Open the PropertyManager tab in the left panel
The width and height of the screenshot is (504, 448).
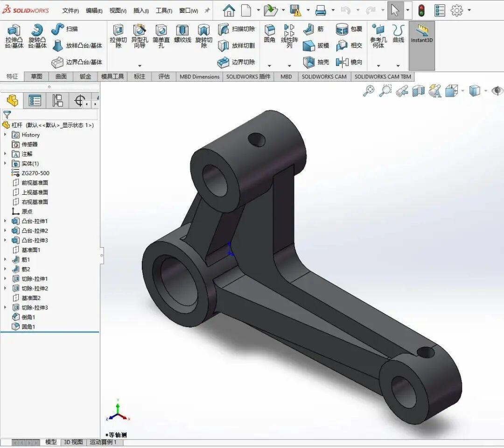tap(35, 100)
